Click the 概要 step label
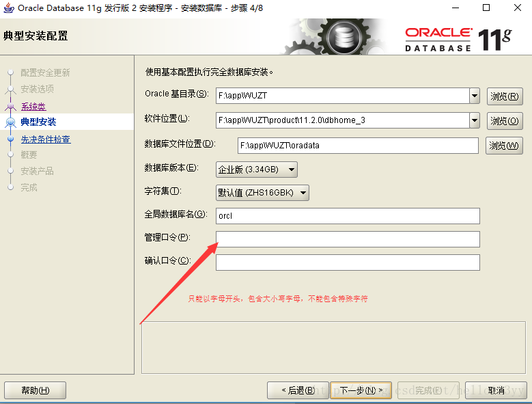532x404 pixels. tap(29, 154)
